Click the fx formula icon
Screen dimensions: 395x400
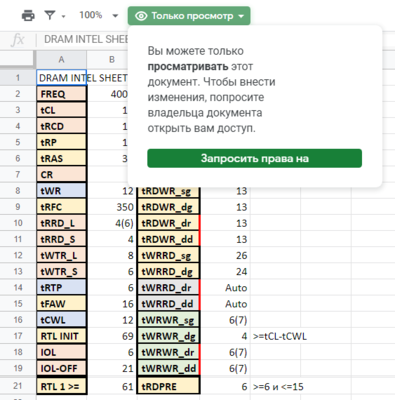(x=17, y=40)
